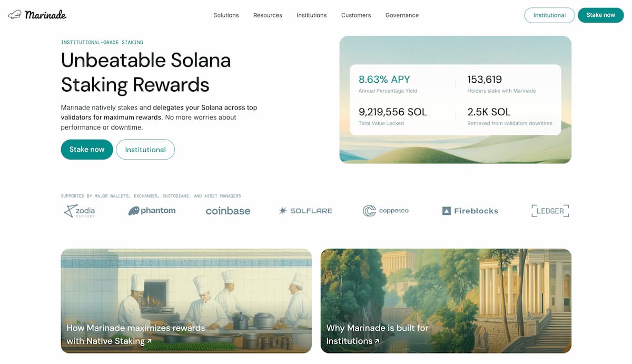Select Institutional button under hero description

(x=145, y=150)
